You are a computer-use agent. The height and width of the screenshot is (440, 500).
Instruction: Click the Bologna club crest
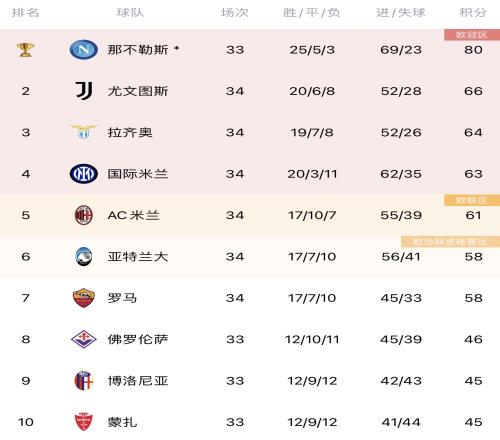coord(84,381)
